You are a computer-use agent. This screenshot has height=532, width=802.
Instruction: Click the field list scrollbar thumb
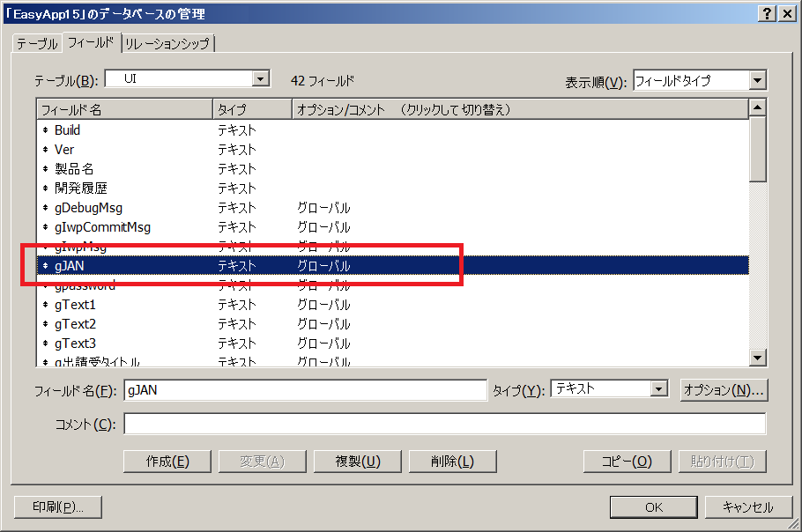point(758,149)
